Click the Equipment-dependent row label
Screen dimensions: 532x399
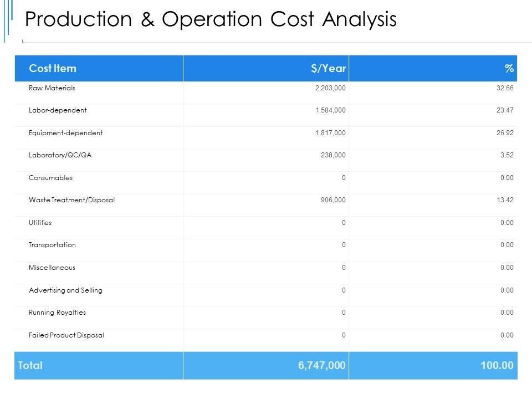pyautogui.click(x=65, y=133)
